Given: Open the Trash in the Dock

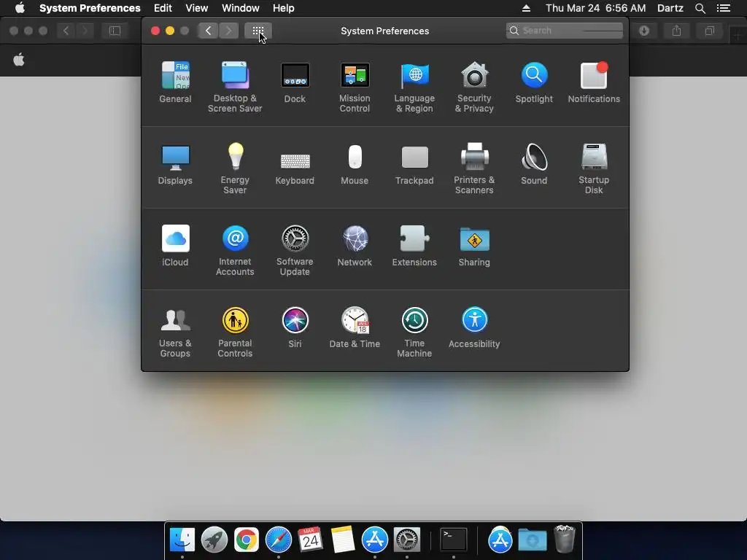Looking at the screenshot, I should (x=565, y=539).
